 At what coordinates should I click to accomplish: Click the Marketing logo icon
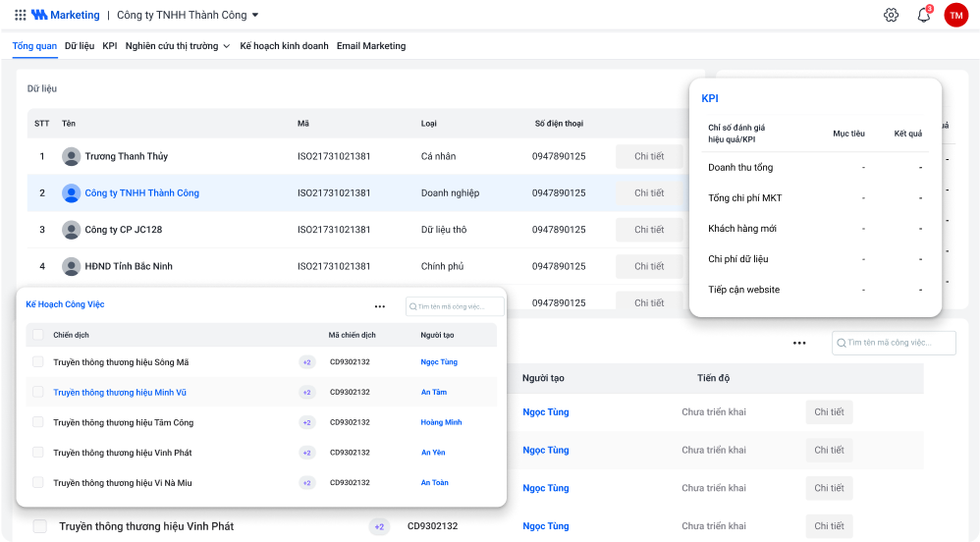click(39, 15)
